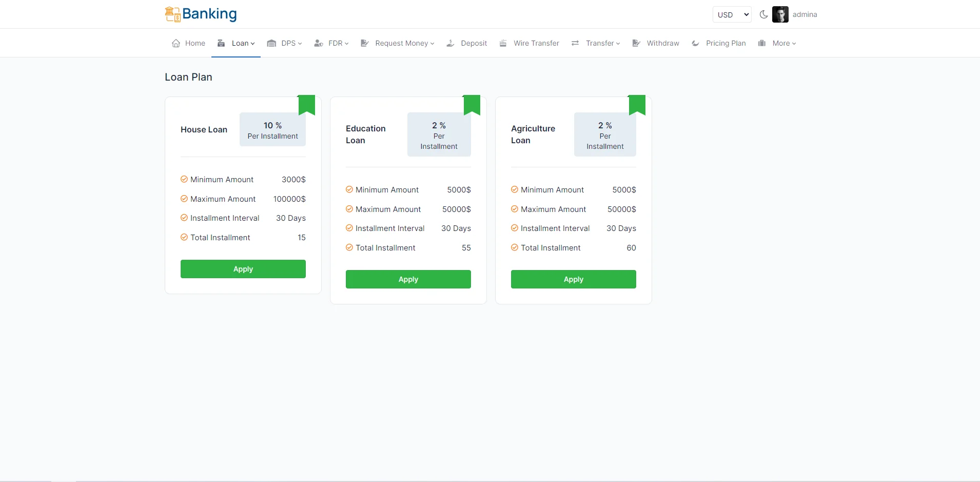This screenshot has height=482, width=980.
Task: Click the Transfer arrows icon
Action: (x=575, y=43)
